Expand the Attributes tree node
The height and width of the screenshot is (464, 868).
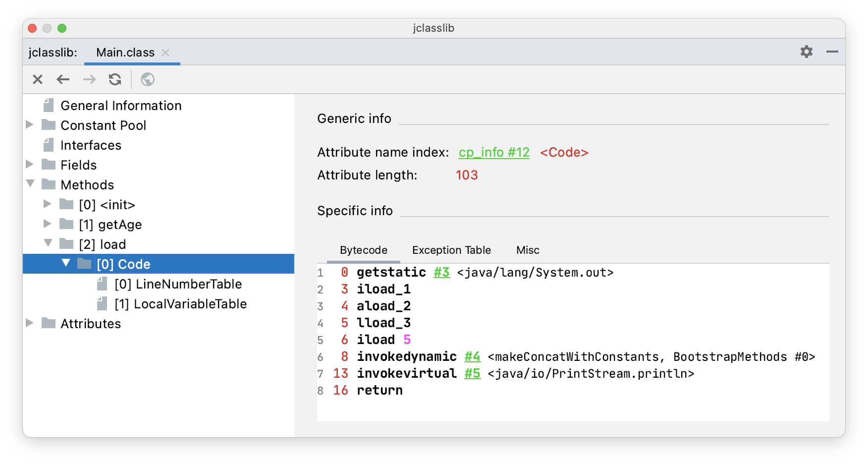tap(30, 323)
